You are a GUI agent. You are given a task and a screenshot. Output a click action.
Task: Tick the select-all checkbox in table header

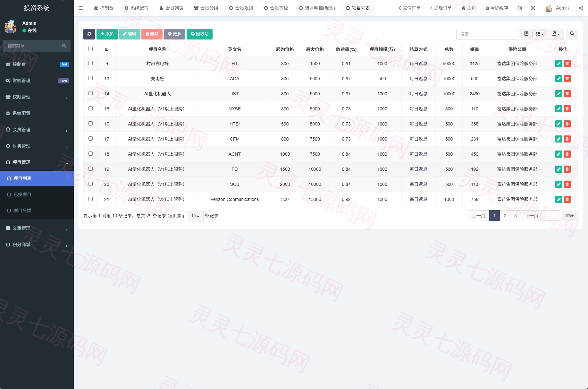90,49
